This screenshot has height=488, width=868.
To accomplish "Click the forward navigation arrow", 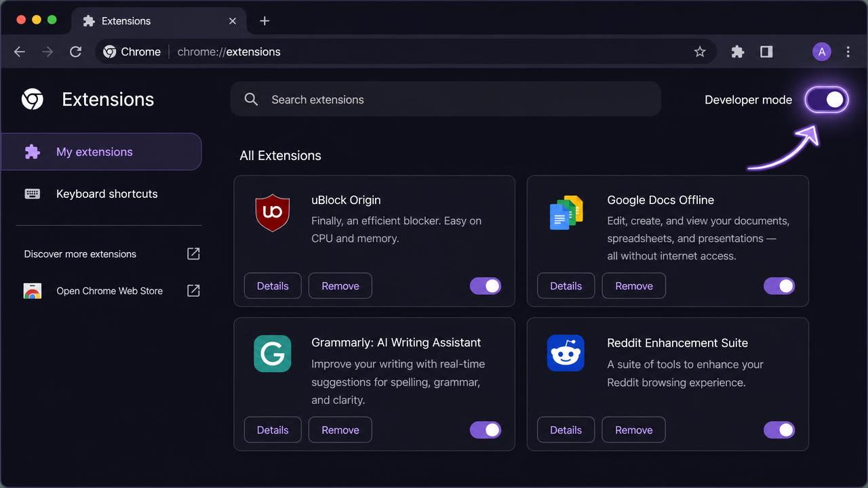I will [x=47, y=52].
